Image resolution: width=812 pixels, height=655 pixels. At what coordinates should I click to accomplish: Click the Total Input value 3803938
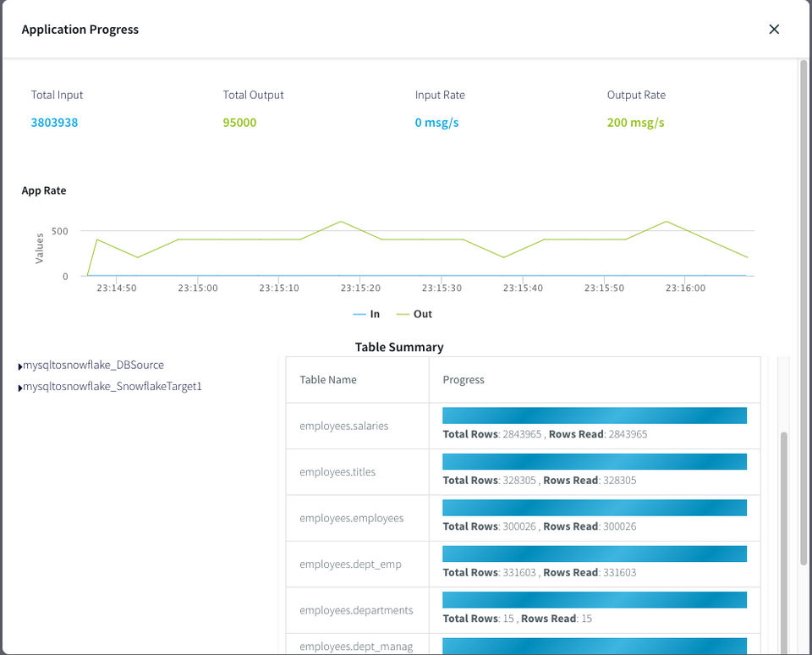point(54,123)
